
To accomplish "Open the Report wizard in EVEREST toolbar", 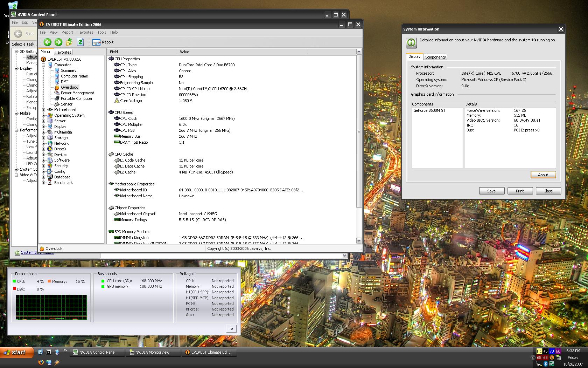I will pos(103,42).
